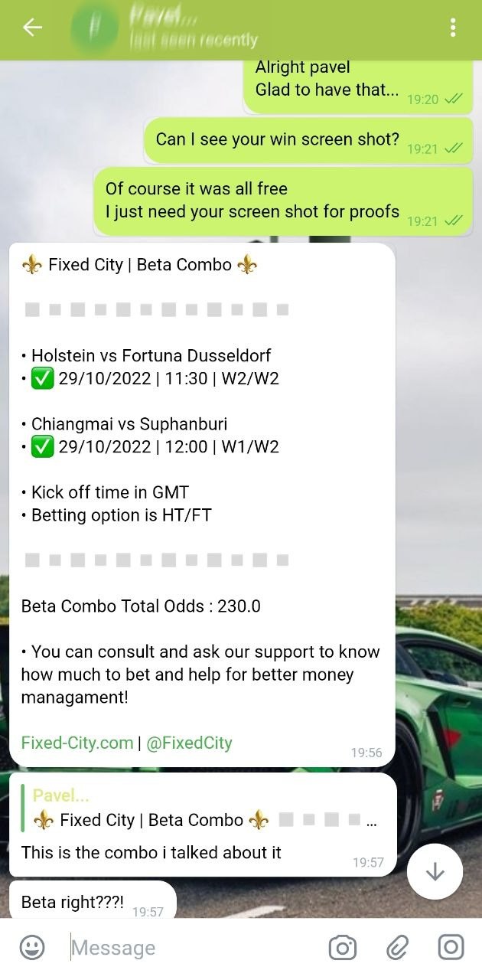This screenshot has width=482, height=980.
Task: Tap the green checkmark beside Chiangmai match
Action: (x=42, y=447)
